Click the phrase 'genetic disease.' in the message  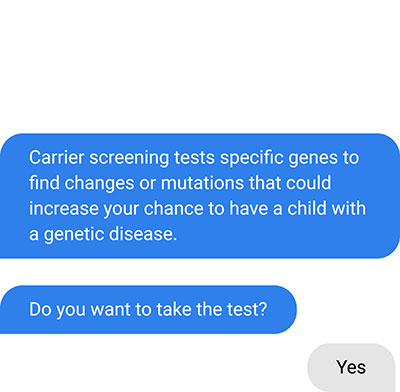(110, 234)
